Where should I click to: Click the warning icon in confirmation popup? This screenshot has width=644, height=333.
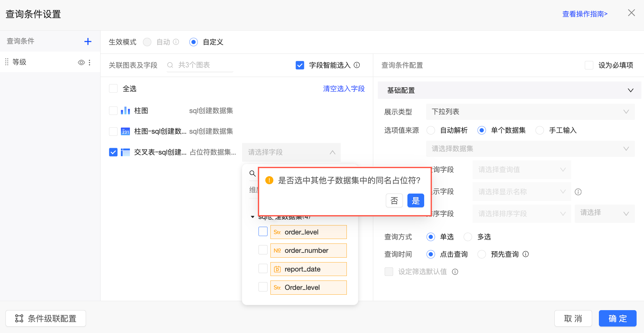[x=269, y=180]
